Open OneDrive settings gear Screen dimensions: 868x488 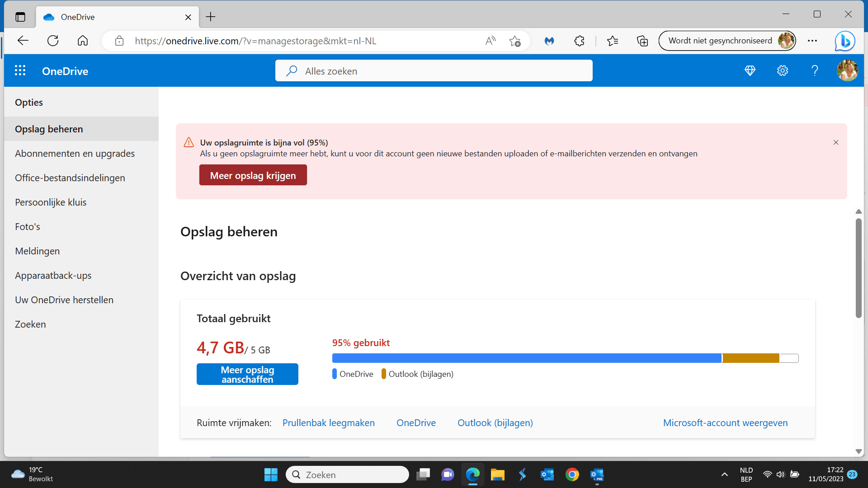click(x=783, y=70)
